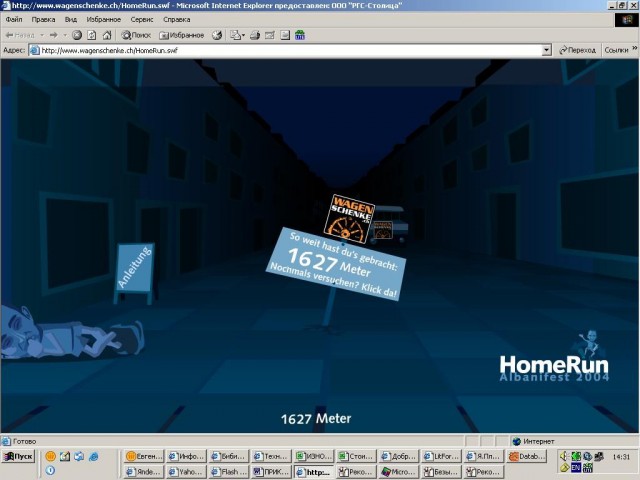Click the Stop loading toolbar icon

[x=77, y=35]
